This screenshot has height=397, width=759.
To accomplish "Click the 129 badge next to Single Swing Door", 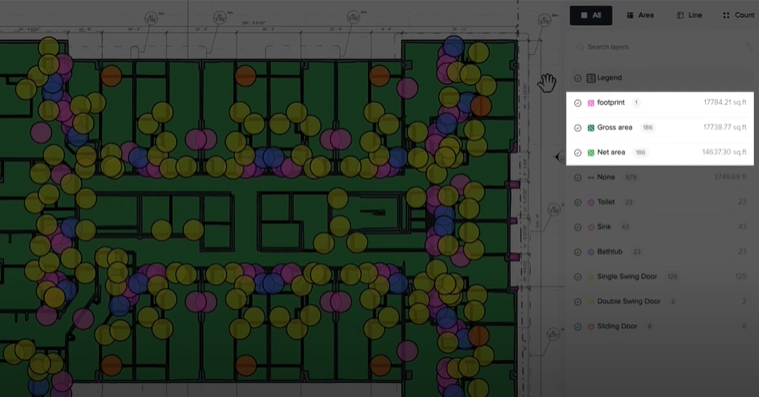I will 672,276.
